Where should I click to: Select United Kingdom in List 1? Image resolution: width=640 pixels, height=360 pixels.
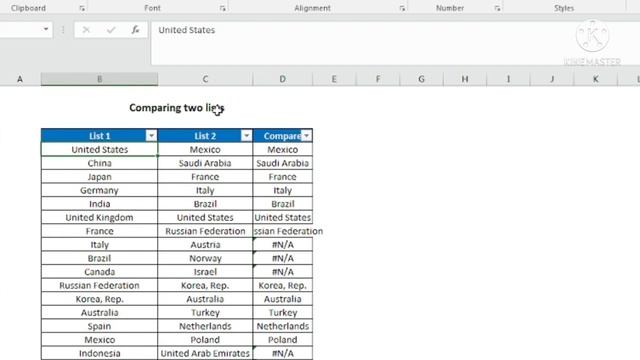click(x=99, y=217)
